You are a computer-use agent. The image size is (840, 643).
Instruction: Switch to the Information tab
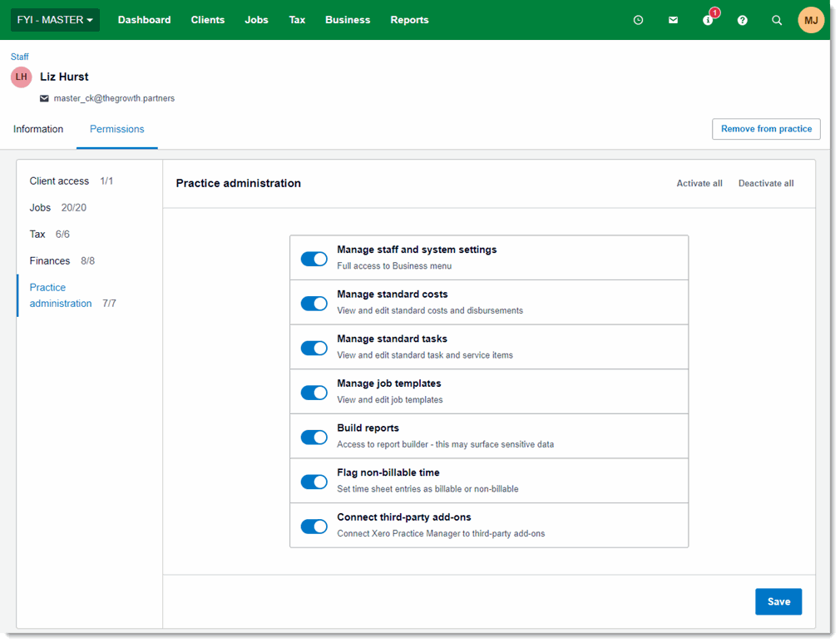[38, 129]
